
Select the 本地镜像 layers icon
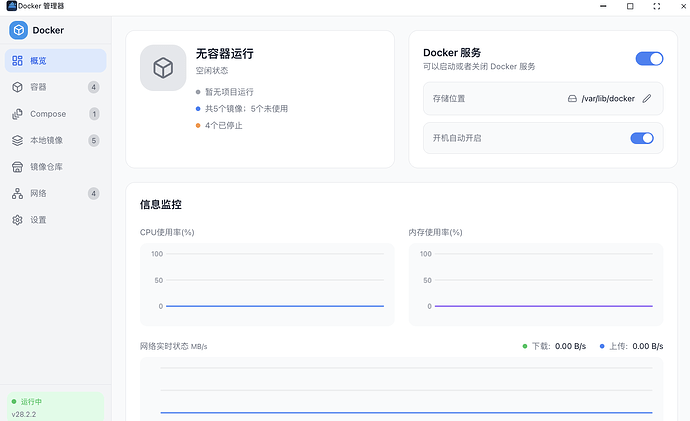pyautogui.click(x=17, y=140)
